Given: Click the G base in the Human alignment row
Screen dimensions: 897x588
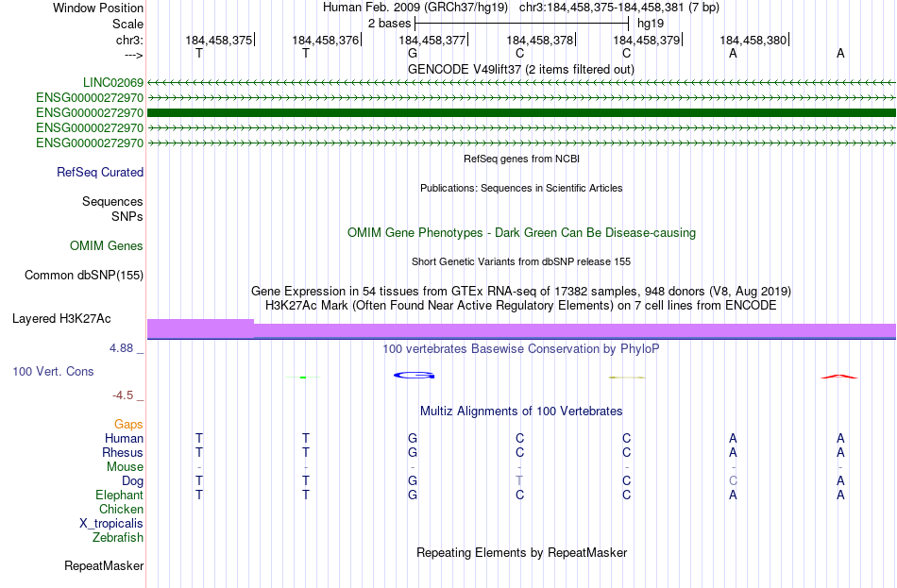Looking at the screenshot, I should click(x=413, y=439).
